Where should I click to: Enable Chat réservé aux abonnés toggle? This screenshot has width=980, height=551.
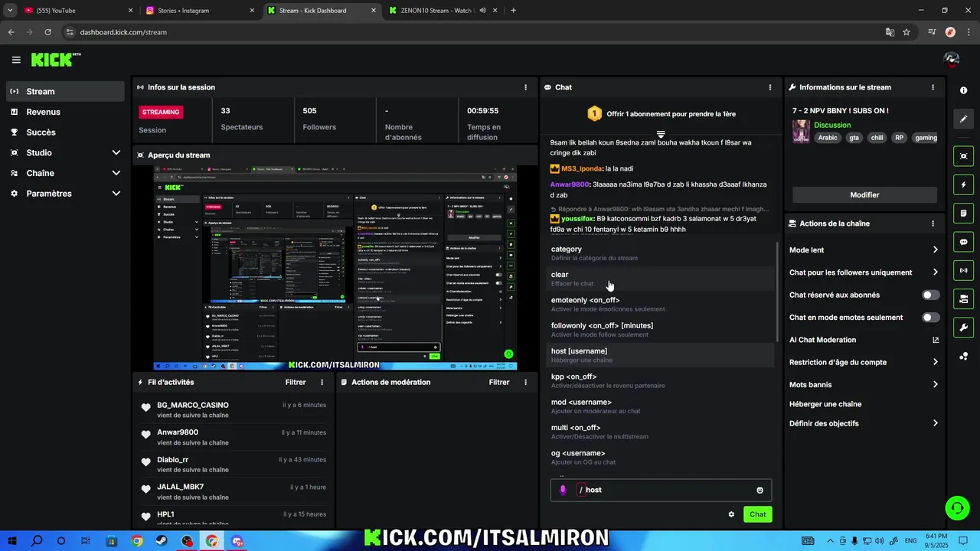pos(930,295)
